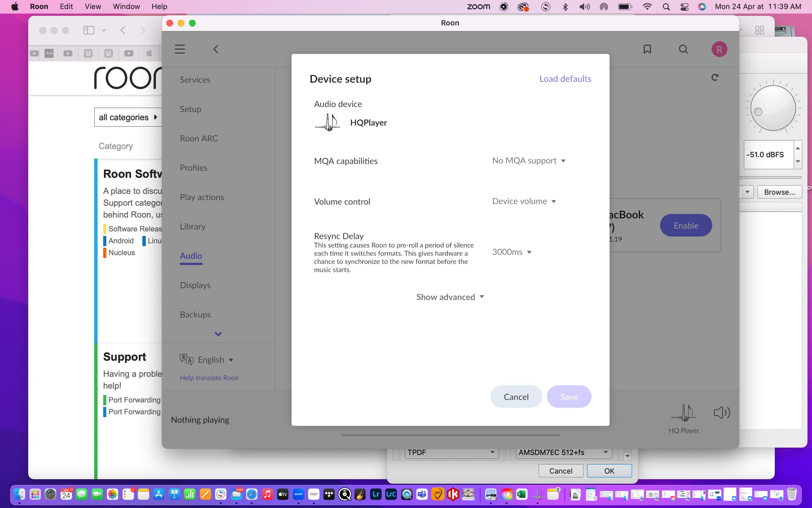The height and width of the screenshot is (508, 812).
Task: Click the refresh icon in Audio settings
Action: pos(715,77)
